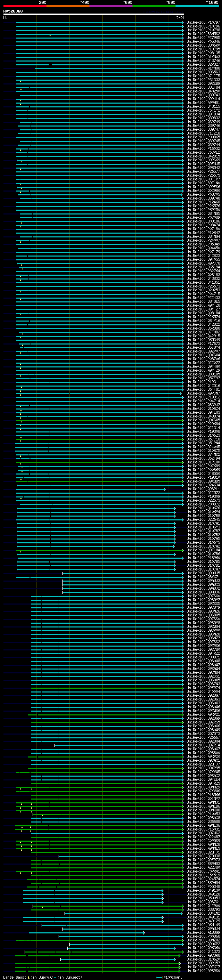Click the orange ~40% identity legend bar

(x=68, y=7)
